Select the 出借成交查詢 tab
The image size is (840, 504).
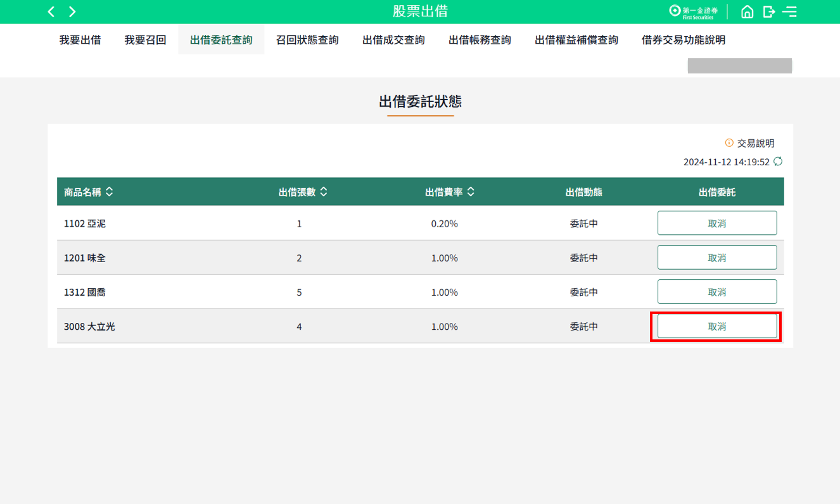(x=393, y=40)
